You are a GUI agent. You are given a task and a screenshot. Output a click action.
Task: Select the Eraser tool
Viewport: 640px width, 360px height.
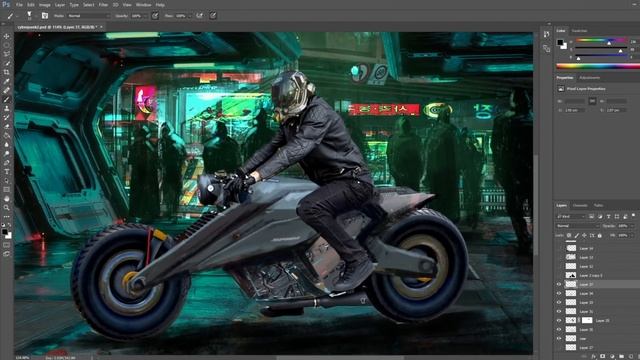pos(7,126)
